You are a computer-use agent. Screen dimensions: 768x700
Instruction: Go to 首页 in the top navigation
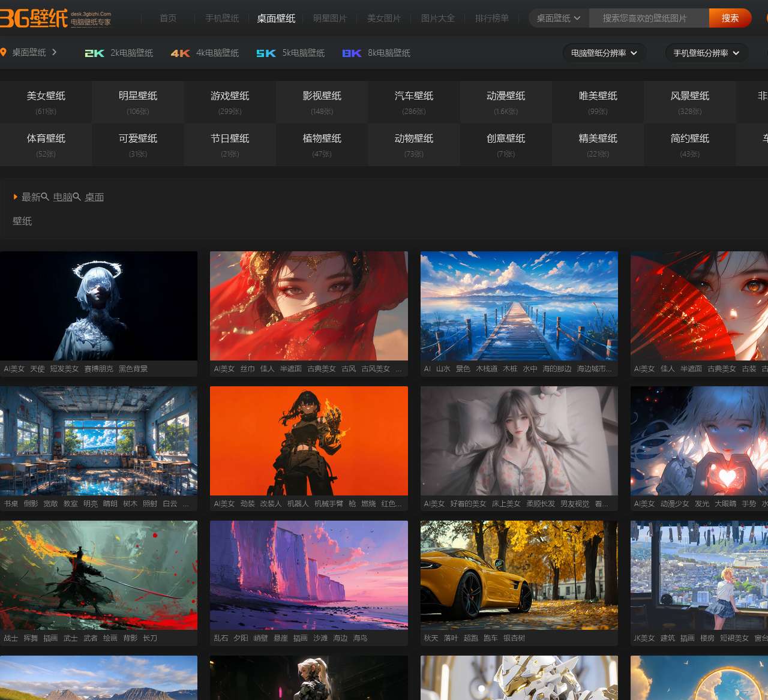click(x=168, y=18)
